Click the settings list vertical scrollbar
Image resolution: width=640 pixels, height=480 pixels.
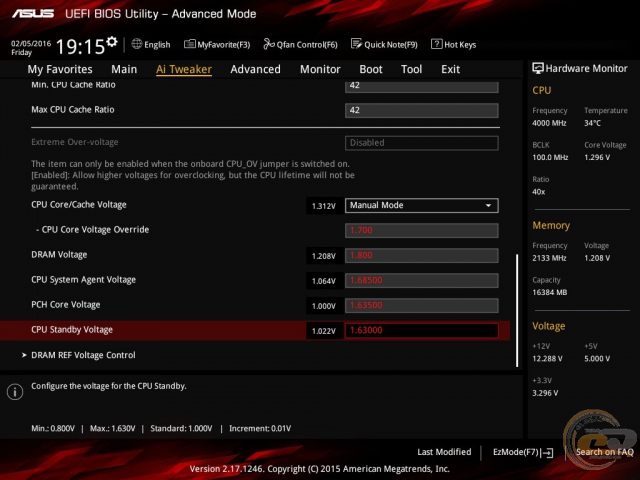tap(517, 310)
